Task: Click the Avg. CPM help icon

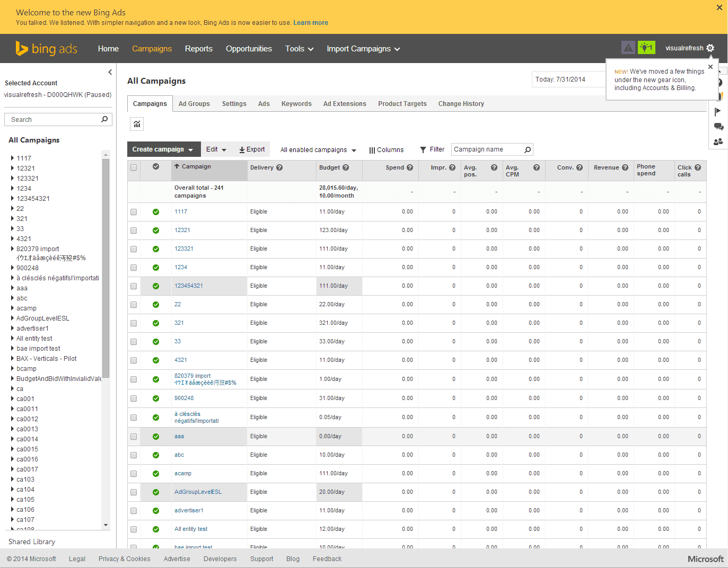Action: (537, 167)
